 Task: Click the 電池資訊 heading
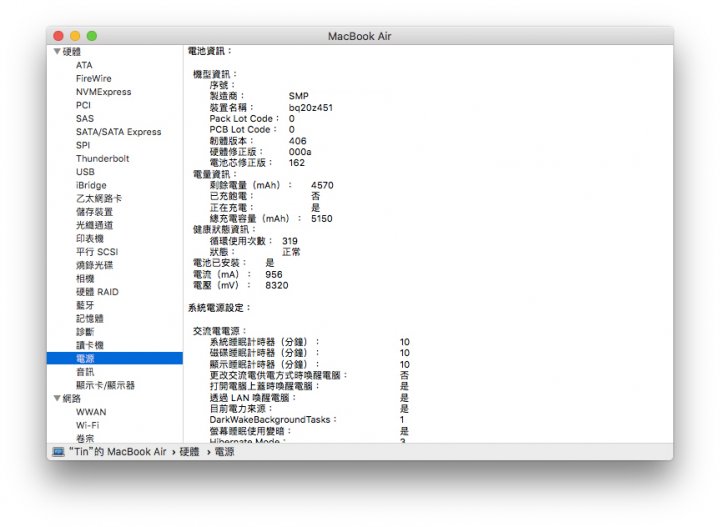coord(209,50)
